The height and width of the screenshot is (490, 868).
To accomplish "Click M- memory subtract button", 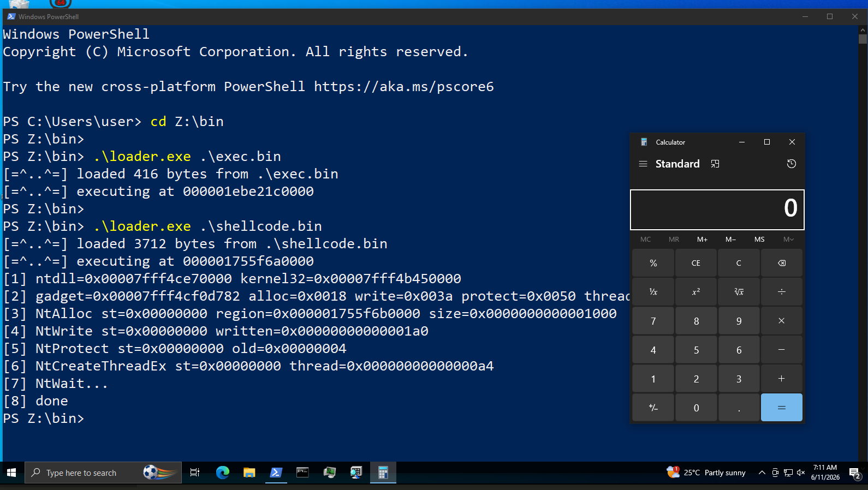I will pos(730,239).
